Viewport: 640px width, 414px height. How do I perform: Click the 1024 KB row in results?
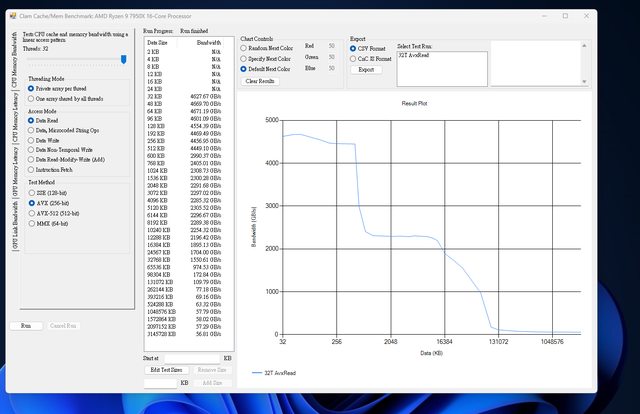click(x=190, y=171)
